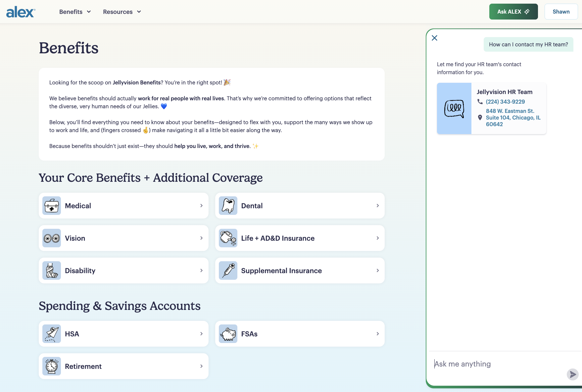Click the Dental tooth icon

228,206
